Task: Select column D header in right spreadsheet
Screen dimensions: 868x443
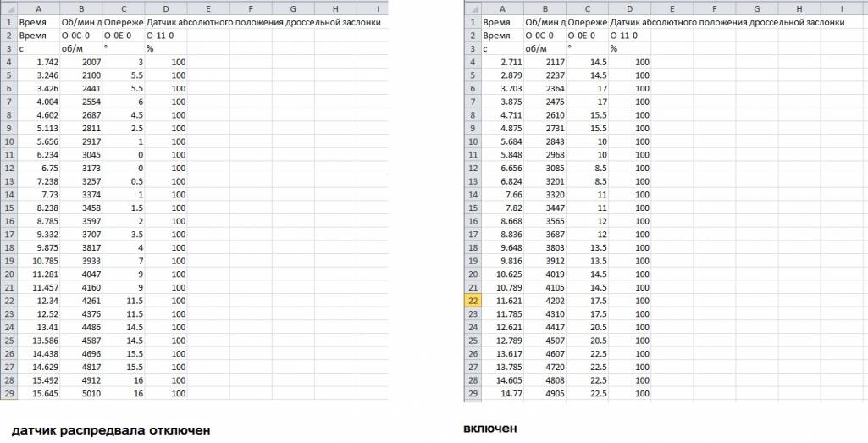Action: [630, 8]
